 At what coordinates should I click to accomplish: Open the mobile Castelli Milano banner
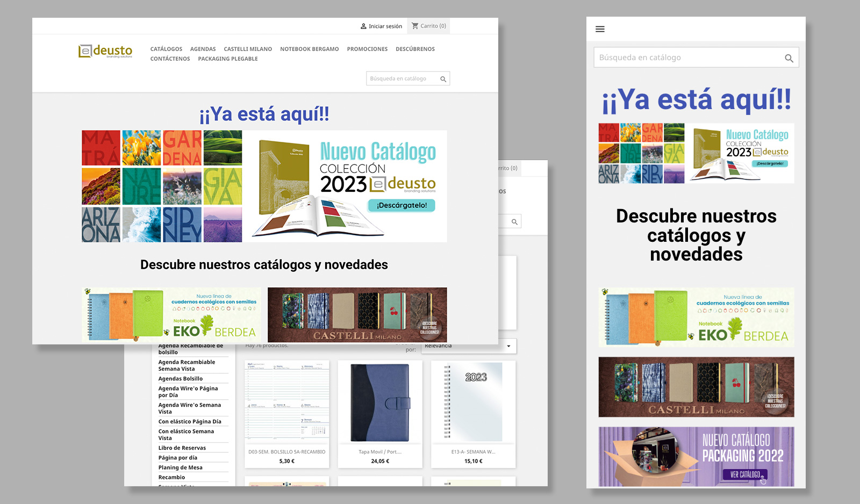pos(696,387)
